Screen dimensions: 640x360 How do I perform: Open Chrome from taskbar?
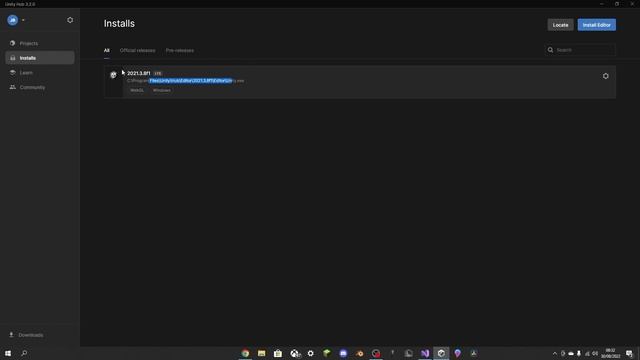pos(245,353)
